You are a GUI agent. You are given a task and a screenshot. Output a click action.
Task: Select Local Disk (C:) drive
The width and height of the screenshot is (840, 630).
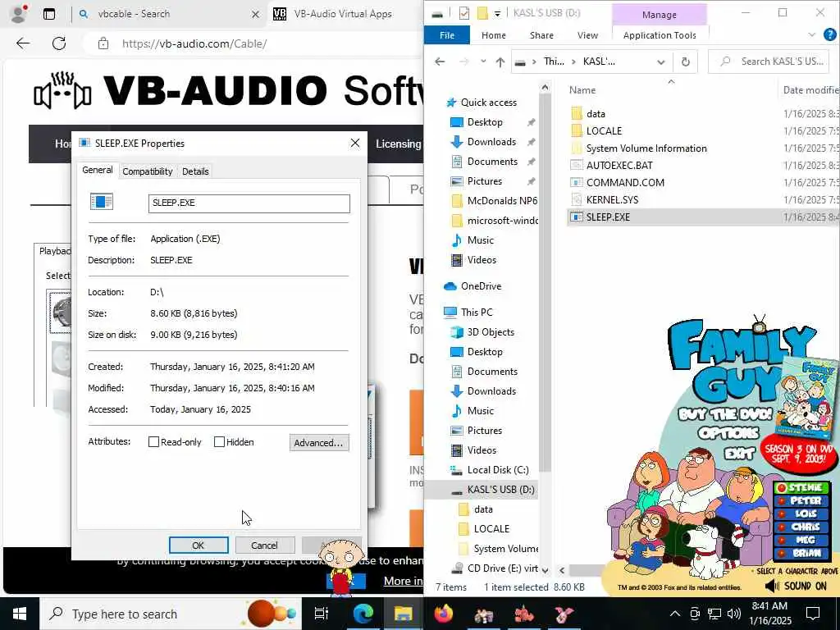point(498,470)
